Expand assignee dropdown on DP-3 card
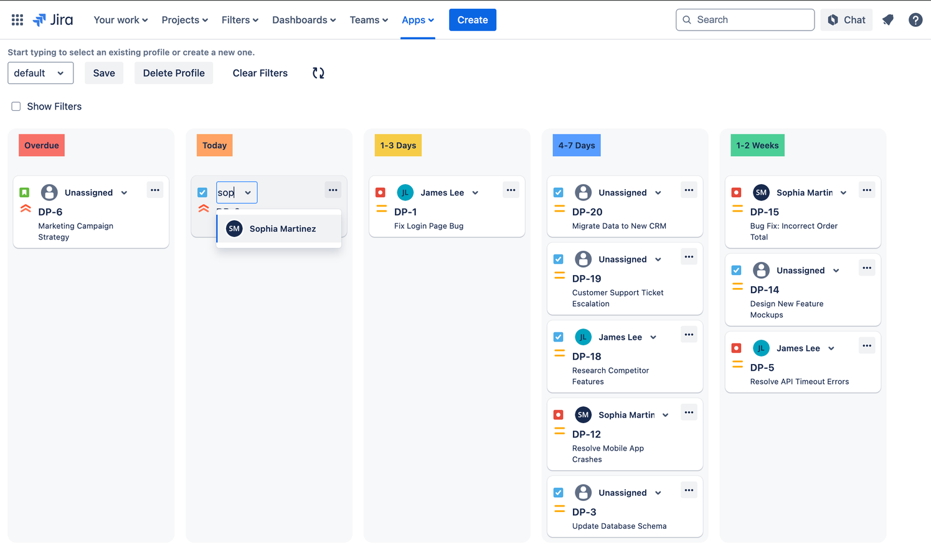The height and width of the screenshot is (560, 931). (x=658, y=493)
